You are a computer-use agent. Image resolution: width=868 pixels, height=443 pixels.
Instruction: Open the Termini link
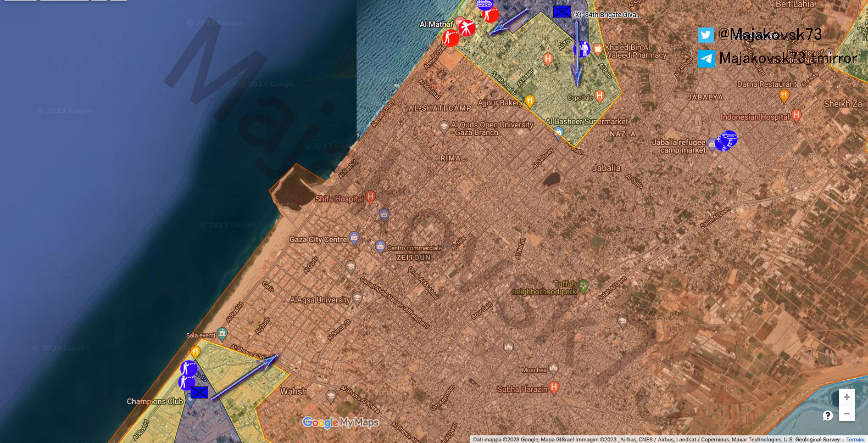pyautogui.click(x=855, y=439)
